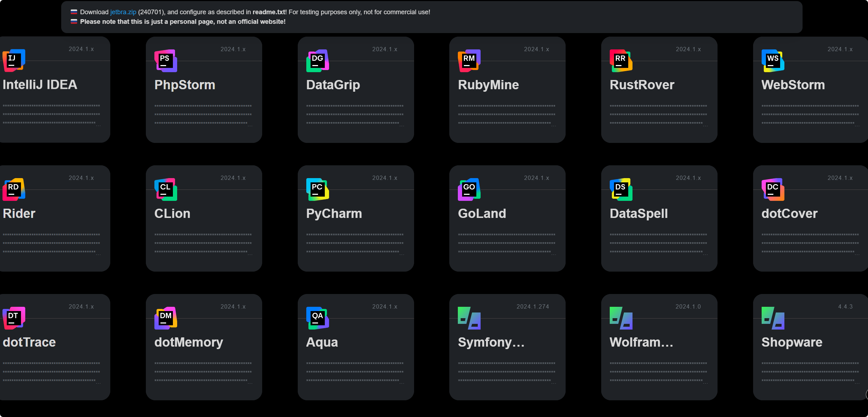Viewport: 868px width, 417px height.
Task: Copy the masked license key under RustRover
Action: point(659,115)
